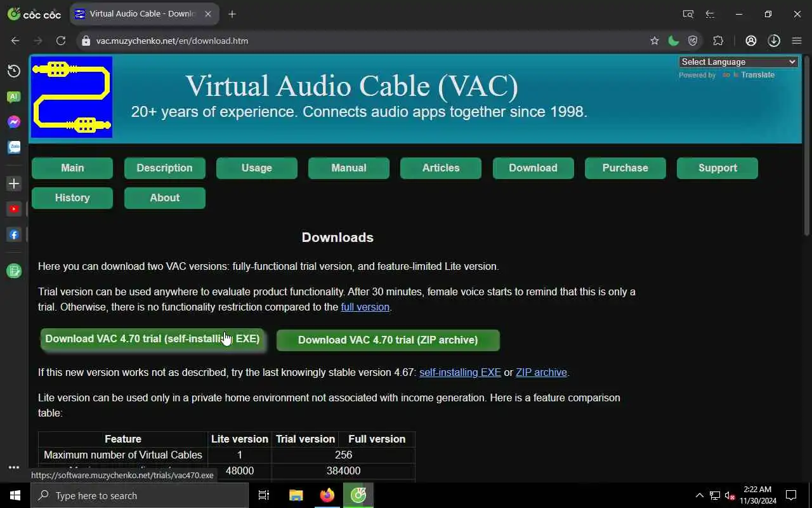Open sidebar more options dots
Screen dimensions: 812x508
click(14, 467)
